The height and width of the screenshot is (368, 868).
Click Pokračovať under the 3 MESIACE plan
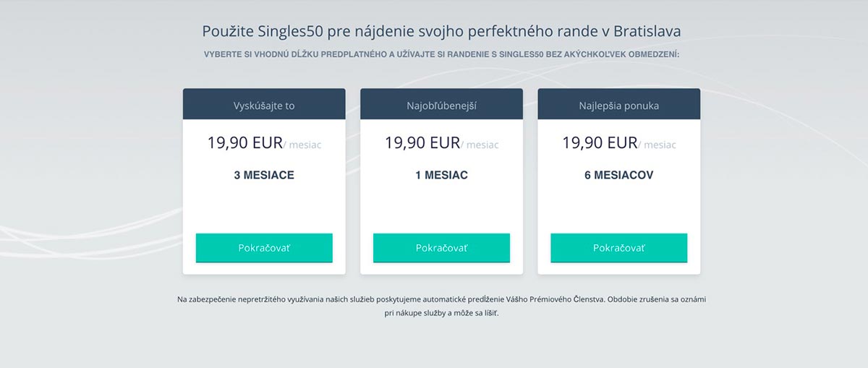[264, 248]
